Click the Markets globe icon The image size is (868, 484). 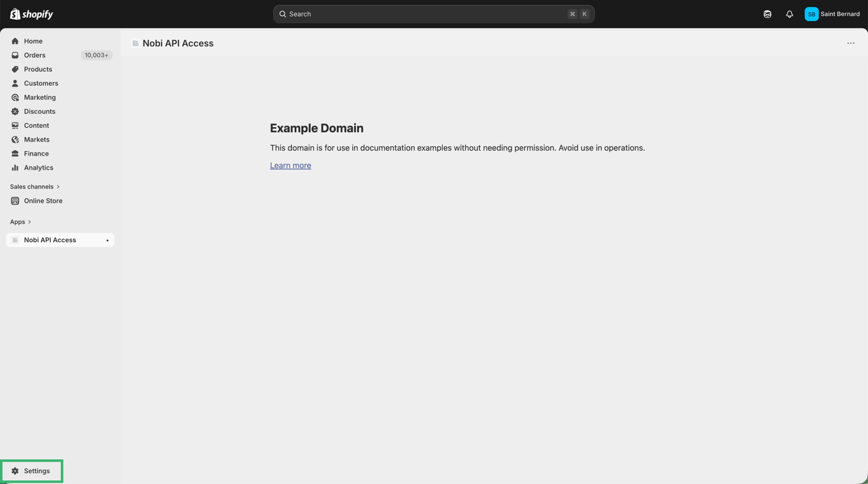pyautogui.click(x=15, y=140)
